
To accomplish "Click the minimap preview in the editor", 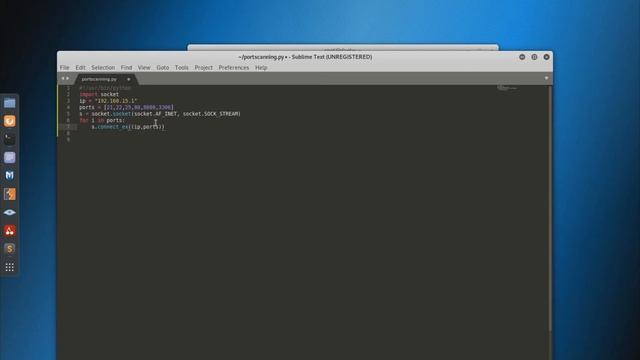I will click(x=507, y=88).
